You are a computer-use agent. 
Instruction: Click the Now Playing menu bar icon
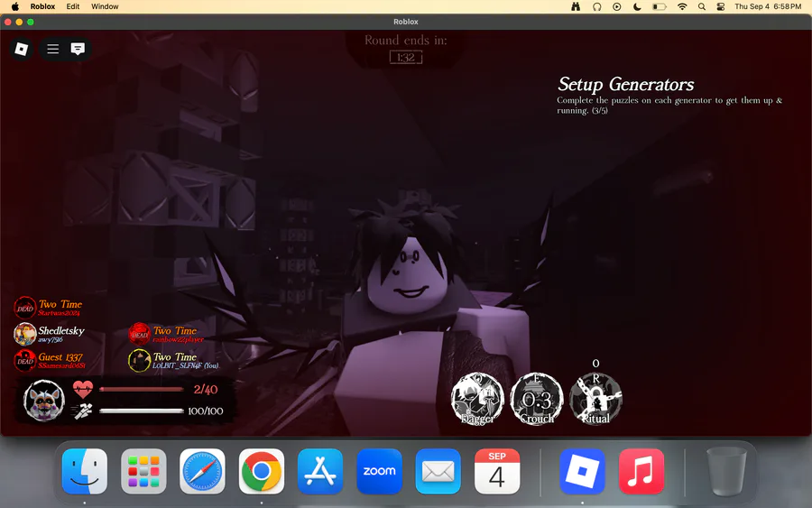(617, 6)
